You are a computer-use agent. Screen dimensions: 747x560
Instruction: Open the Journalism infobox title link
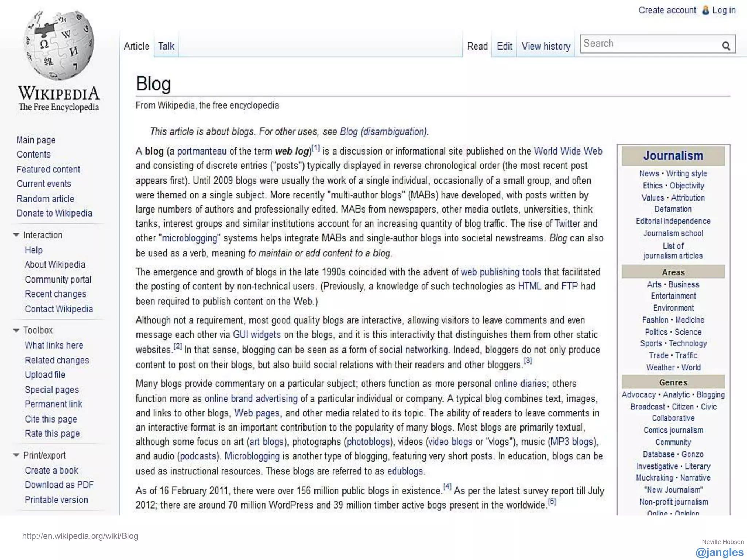click(673, 156)
